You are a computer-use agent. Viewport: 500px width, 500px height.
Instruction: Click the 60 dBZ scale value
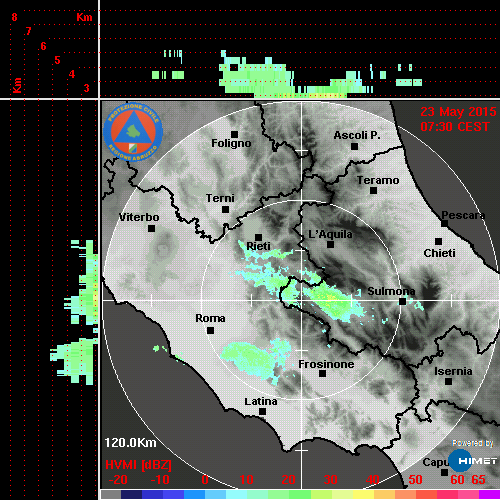(457, 480)
